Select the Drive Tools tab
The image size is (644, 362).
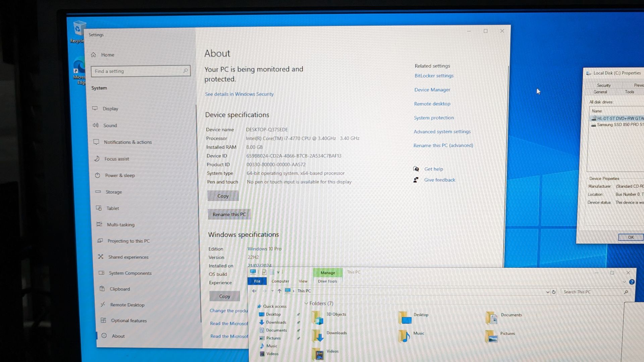tap(327, 281)
